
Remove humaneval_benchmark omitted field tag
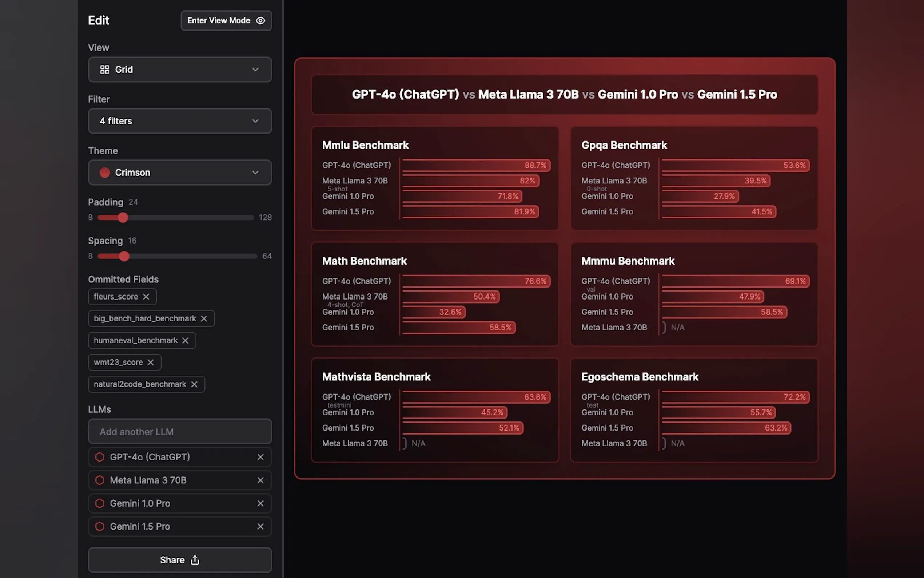(185, 340)
